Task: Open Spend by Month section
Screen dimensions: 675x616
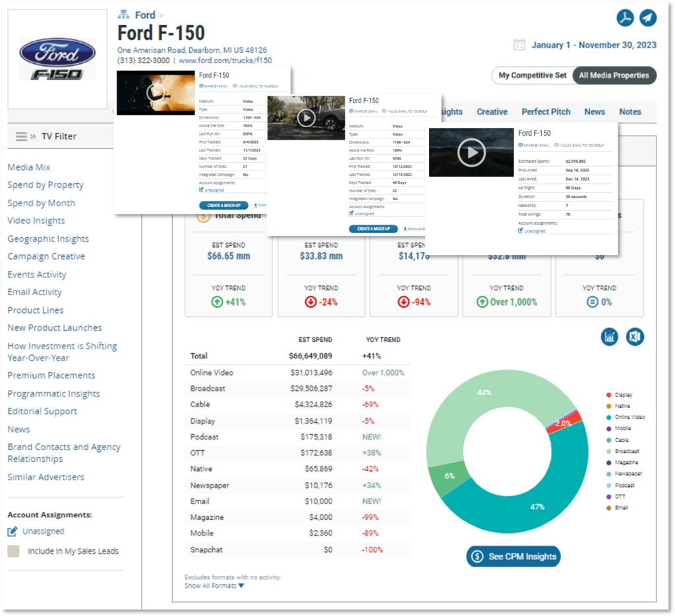Action: coord(42,203)
